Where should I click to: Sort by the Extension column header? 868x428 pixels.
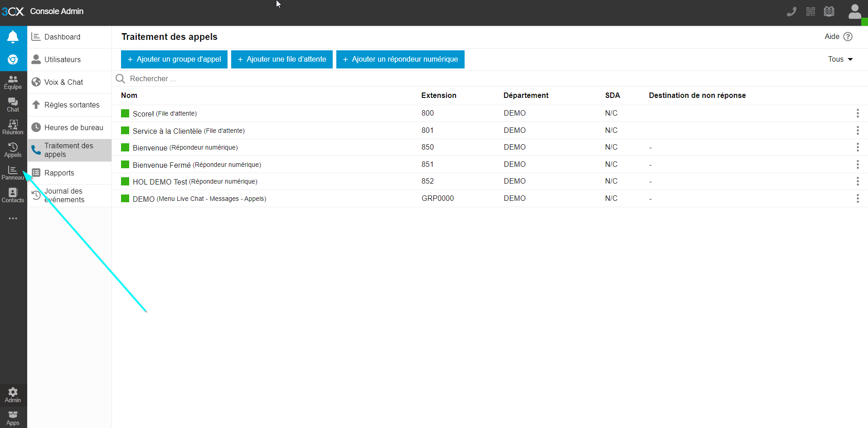click(x=439, y=96)
